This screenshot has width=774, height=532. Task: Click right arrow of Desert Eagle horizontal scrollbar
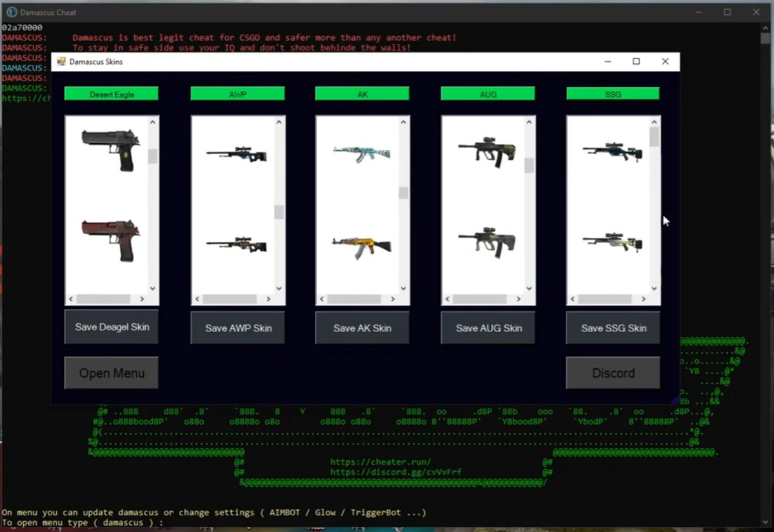point(143,299)
